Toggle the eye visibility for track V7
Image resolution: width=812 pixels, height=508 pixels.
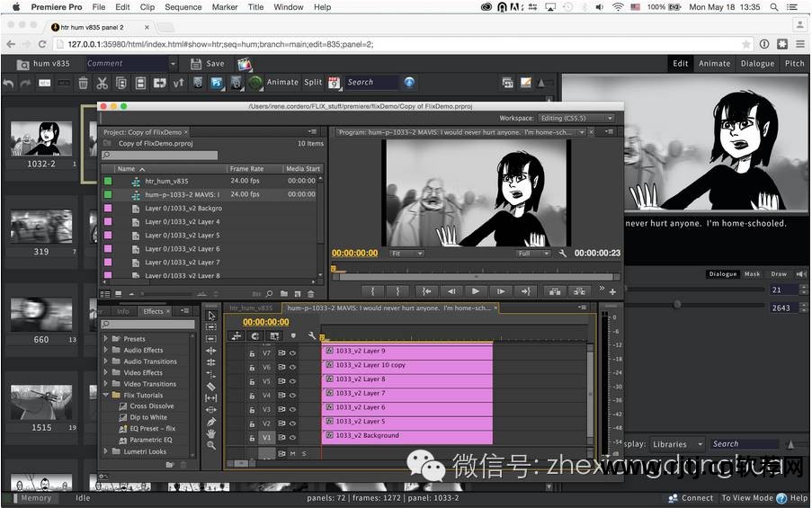pyautogui.click(x=292, y=353)
